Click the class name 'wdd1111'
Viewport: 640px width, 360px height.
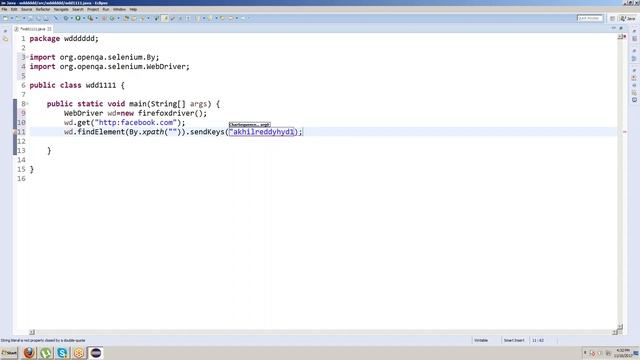[x=101, y=85]
